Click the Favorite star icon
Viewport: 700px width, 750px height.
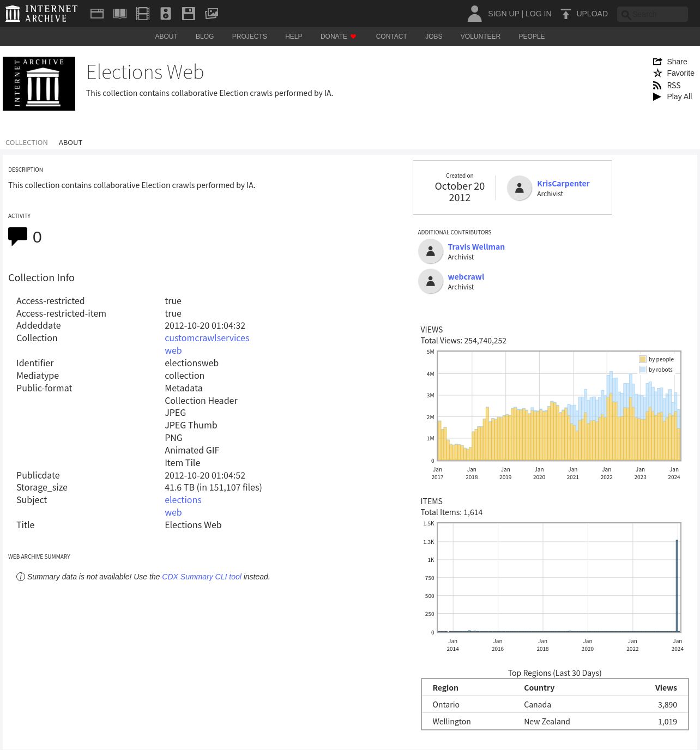[657, 73]
